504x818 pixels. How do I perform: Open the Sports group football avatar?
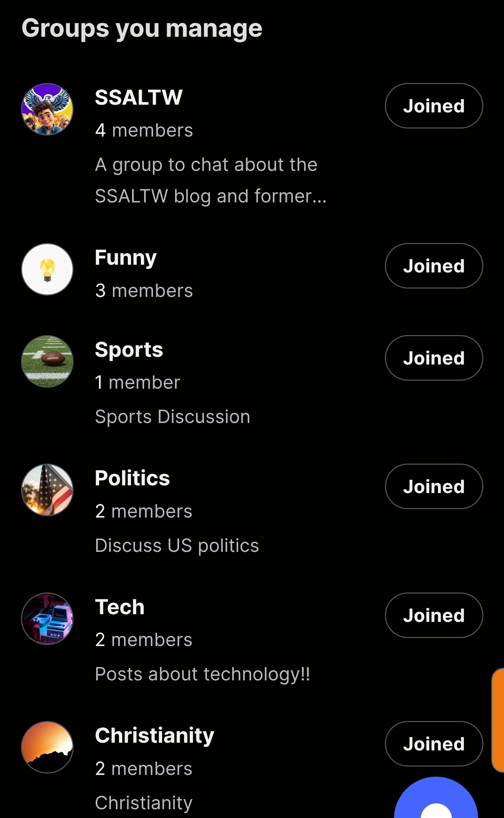[47, 361]
